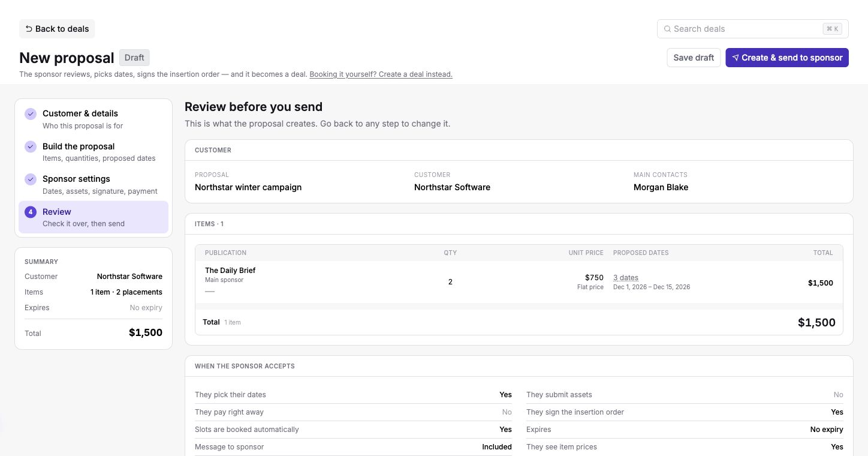
Task: Click the Save draft button
Action: pos(694,58)
